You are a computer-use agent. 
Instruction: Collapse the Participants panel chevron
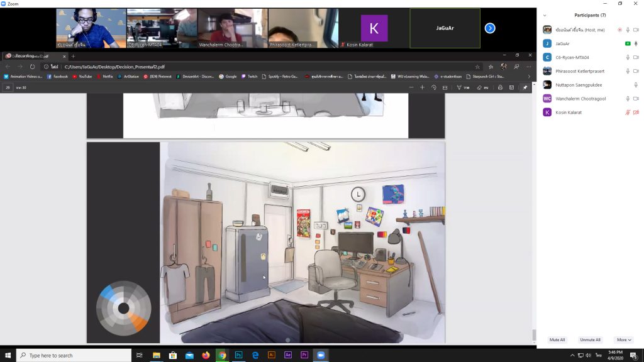545,15
